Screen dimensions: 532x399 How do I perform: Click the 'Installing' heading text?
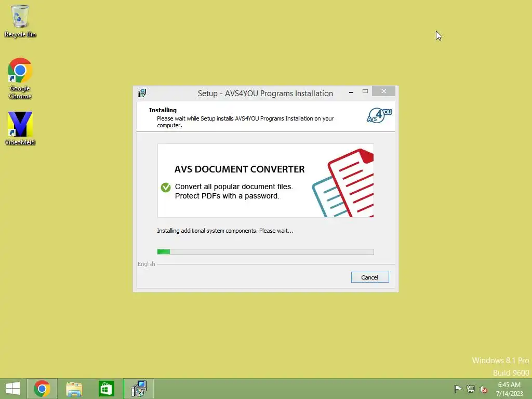(x=163, y=110)
